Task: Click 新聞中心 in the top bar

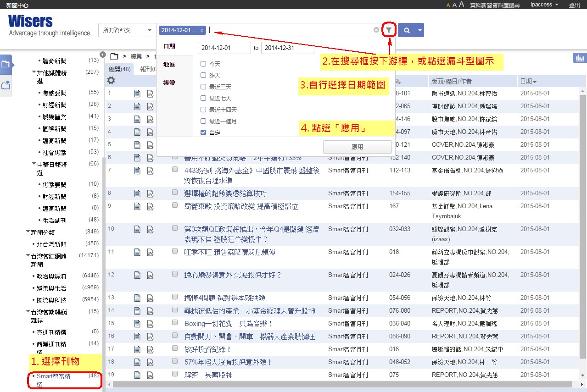Action: [x=17, y=5]
